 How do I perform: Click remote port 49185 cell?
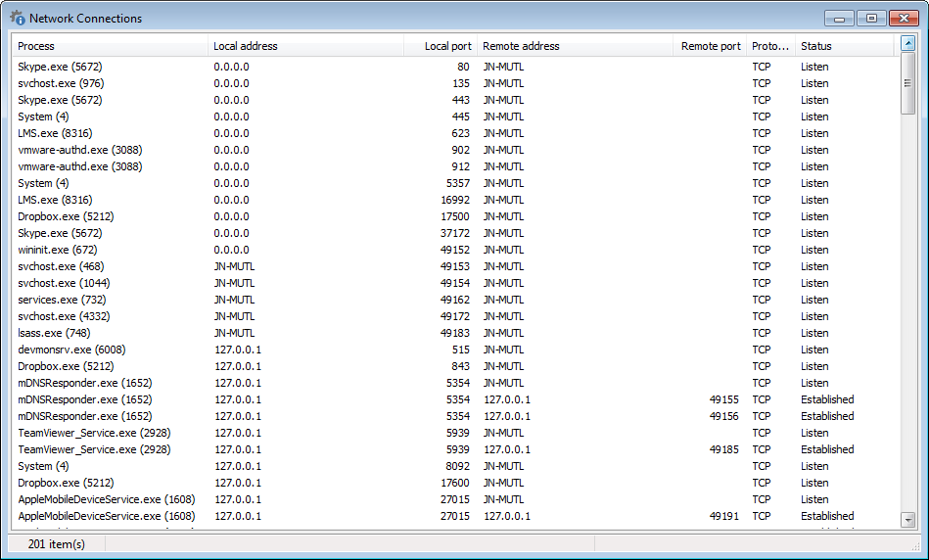724,449
